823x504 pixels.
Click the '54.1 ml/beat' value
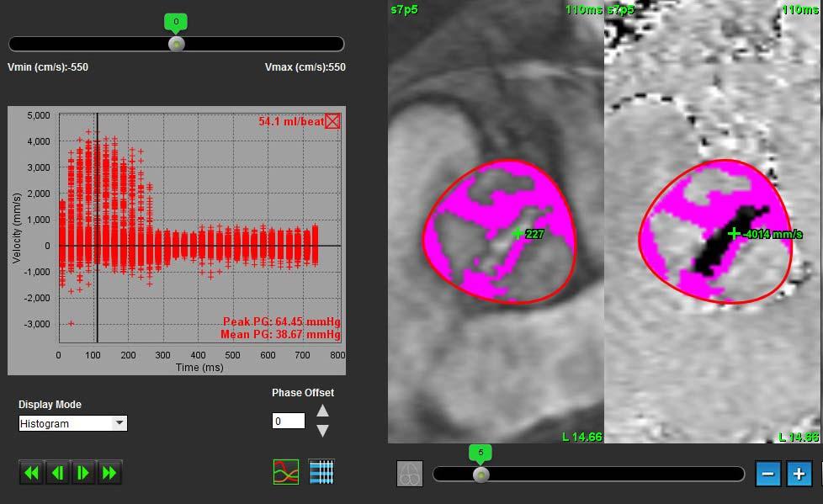[x=291, y=122]
